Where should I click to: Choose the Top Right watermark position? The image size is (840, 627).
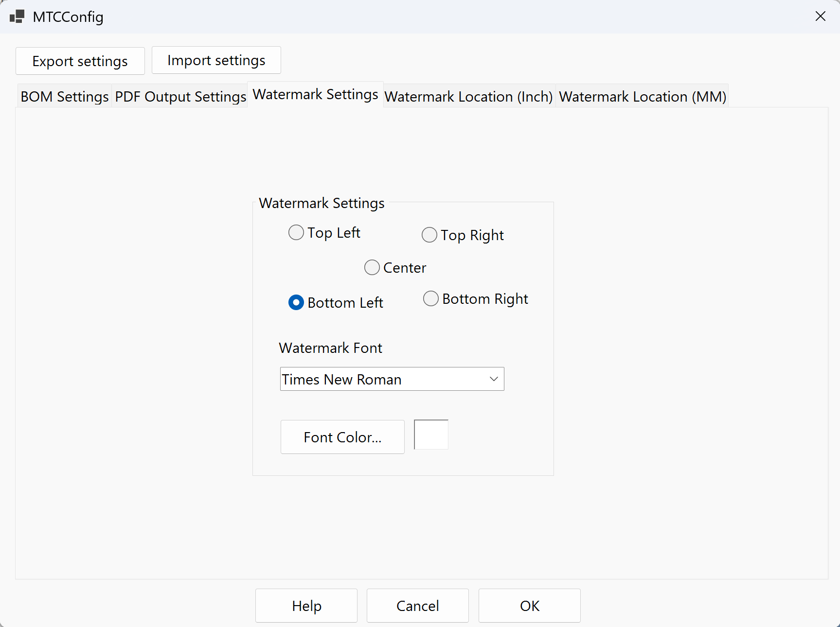click(x=463, y=235)
